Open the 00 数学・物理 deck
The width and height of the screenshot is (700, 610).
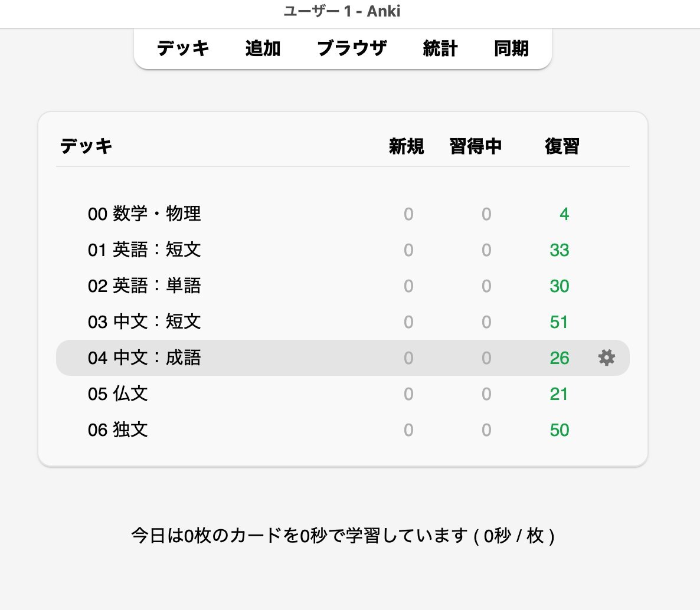[145, 214]
